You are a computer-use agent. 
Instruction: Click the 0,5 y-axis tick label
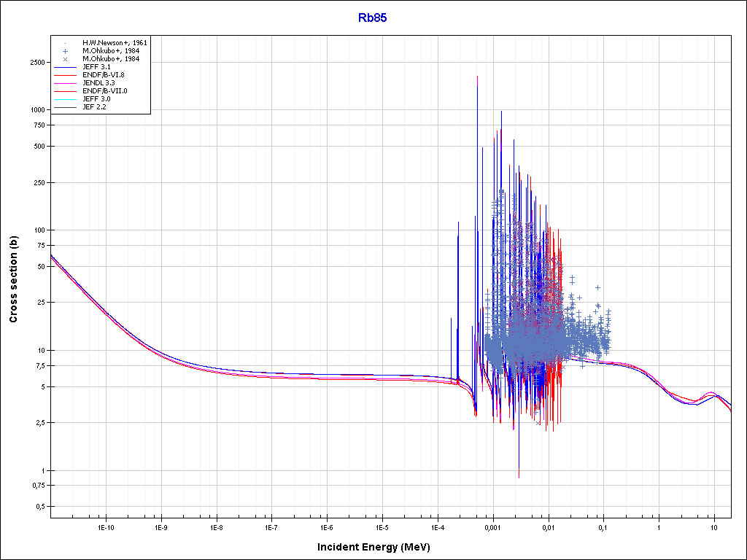tap(40, 506)
